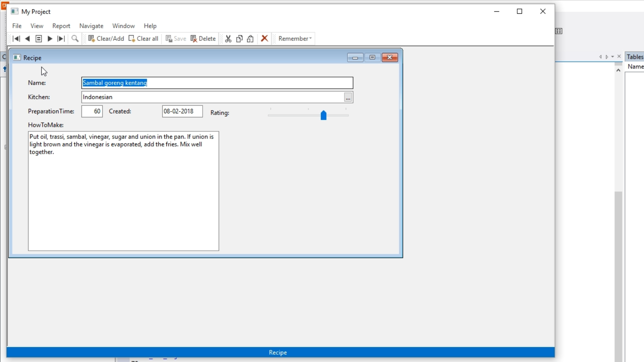Screen dimensions: 644x362
Task: Click the Created date field
Action: (182, 111)
